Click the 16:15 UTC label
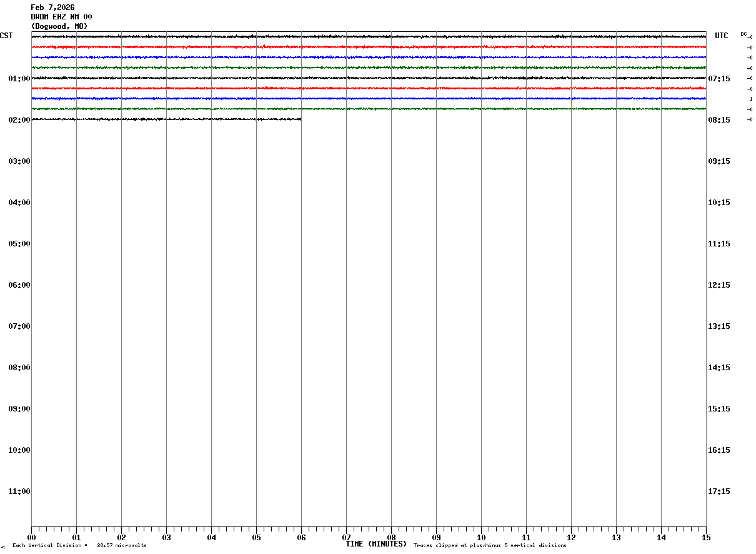The image size is (756, 554). pyautogui.click(x=719, y=450)
